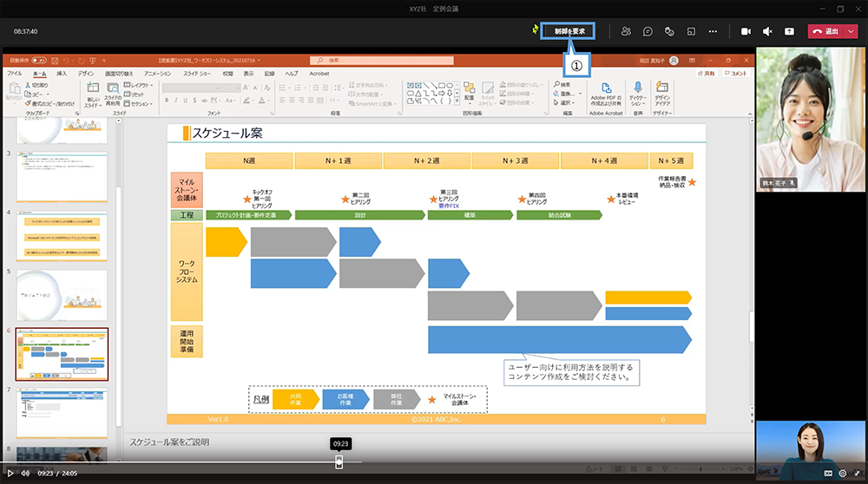Viewport: 868px width, 484px height.
Task: Expand the Replace (置換) dropdown
Action: [x=580, y=94]
